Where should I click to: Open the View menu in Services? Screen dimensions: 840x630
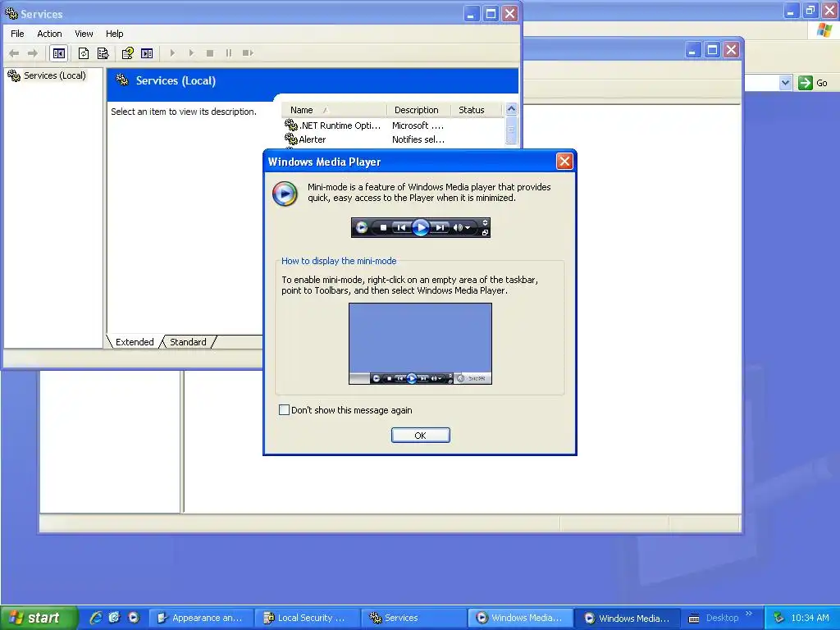(x=84, y=34)
